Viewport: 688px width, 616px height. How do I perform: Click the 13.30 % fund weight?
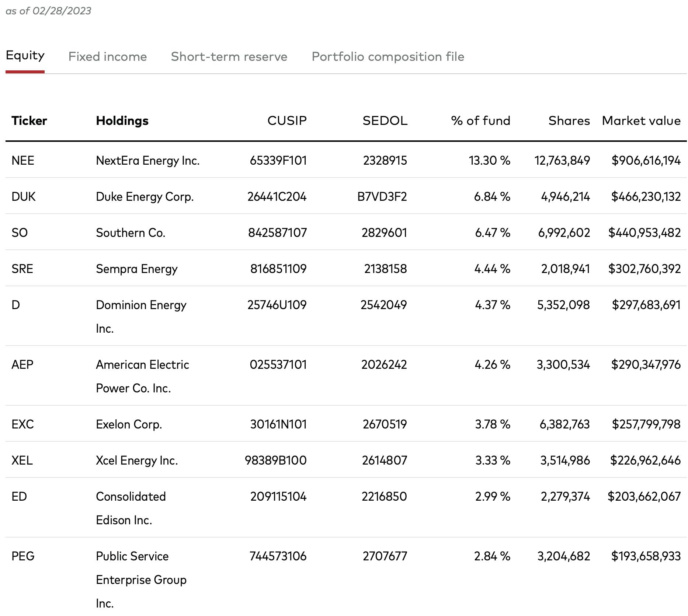click(x=489, y=160)
